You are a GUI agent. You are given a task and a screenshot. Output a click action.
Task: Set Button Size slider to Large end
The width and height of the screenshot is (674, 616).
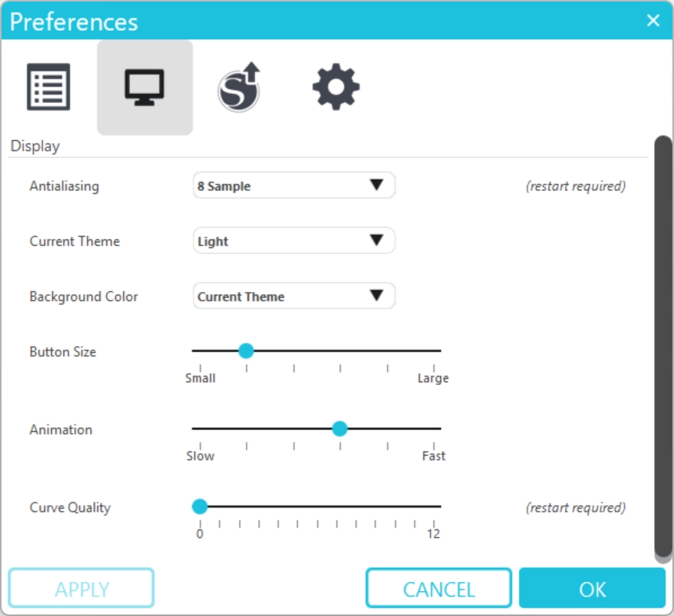(434, 350)
